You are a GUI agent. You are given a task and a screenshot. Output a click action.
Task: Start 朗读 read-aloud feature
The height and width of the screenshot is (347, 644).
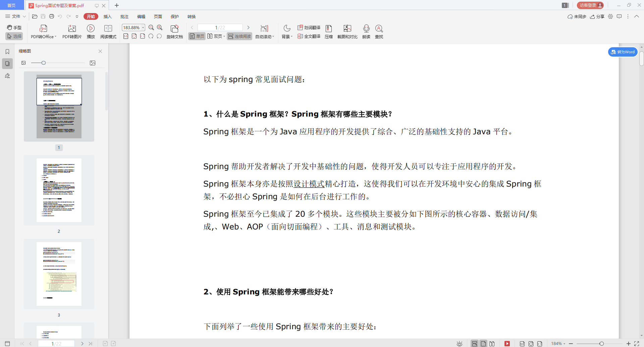pos(366,31)
